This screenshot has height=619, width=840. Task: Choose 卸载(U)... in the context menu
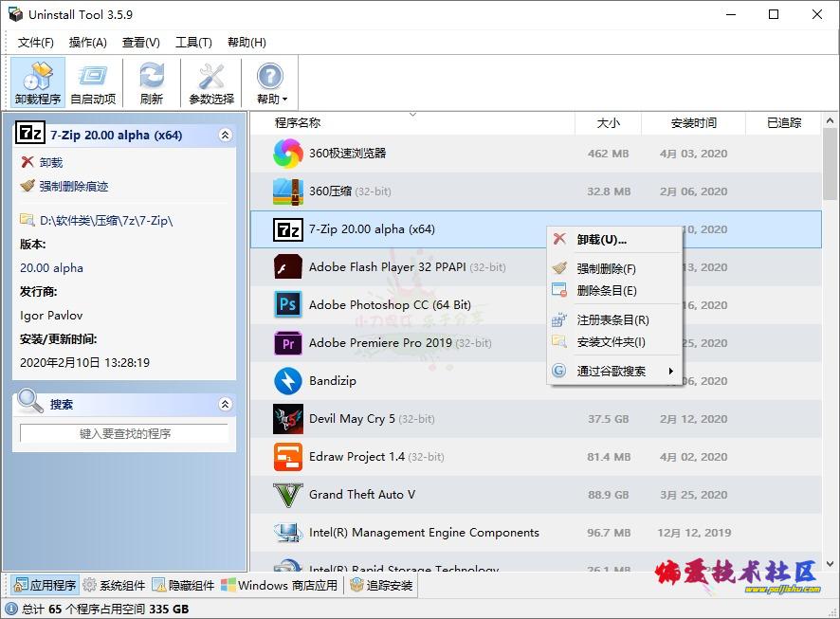(614, 240)
